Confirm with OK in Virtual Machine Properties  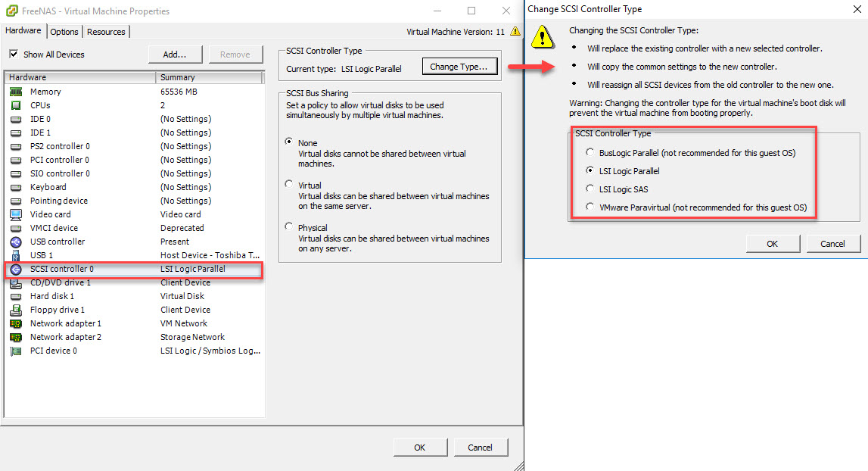tap(420, 448)
